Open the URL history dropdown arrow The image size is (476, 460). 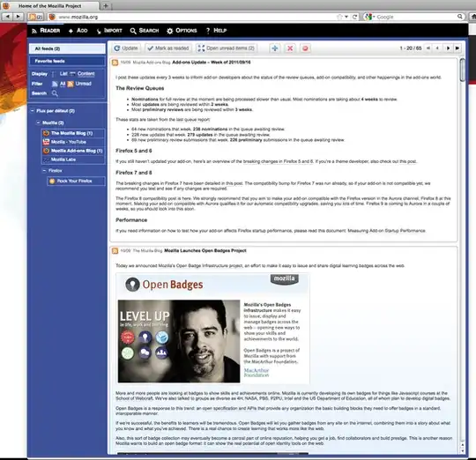click(346, 17)
